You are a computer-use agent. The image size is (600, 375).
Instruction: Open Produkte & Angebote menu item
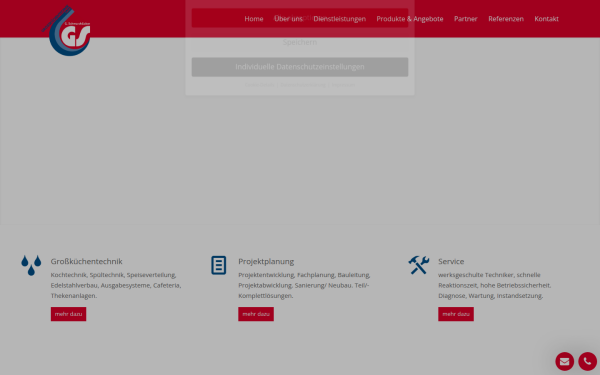point(410,19)
